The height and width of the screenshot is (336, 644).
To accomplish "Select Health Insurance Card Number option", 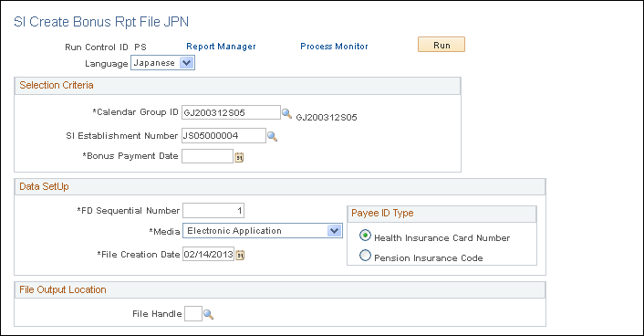I will (365, 236).
